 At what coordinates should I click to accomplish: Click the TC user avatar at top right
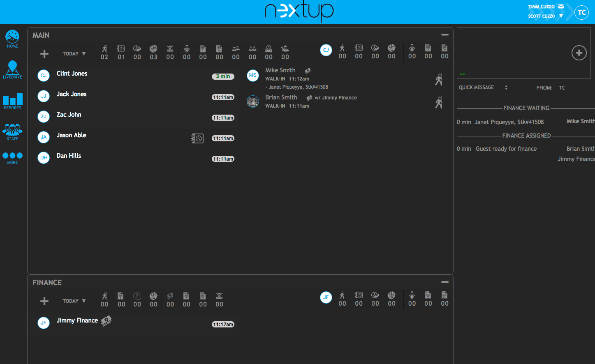coord(581,12)
